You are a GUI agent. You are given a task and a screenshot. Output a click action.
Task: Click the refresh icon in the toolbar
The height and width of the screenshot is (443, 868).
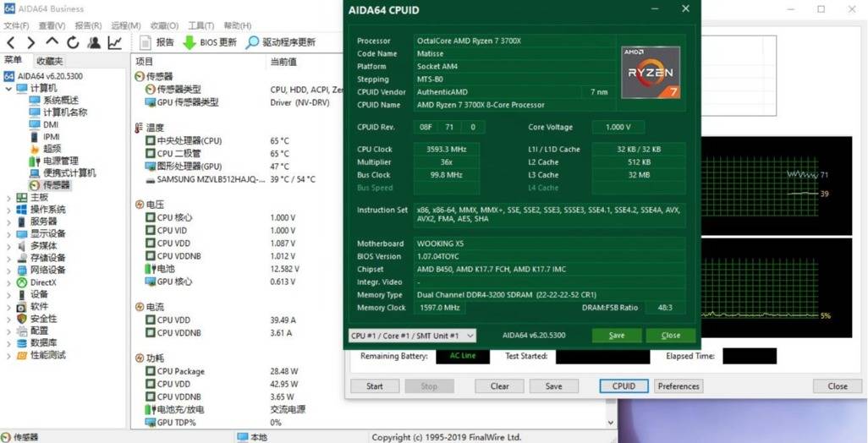point(73,42)
